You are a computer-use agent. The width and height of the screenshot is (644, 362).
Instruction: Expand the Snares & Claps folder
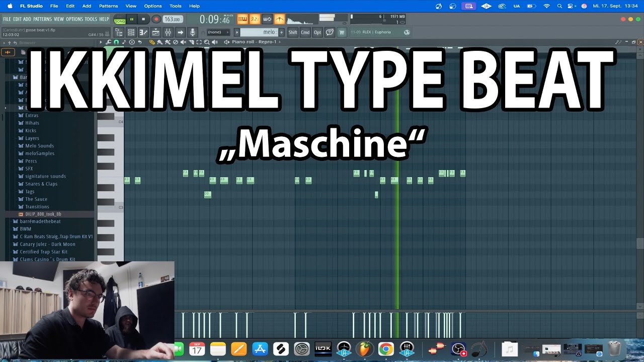(x=41, y=184)
